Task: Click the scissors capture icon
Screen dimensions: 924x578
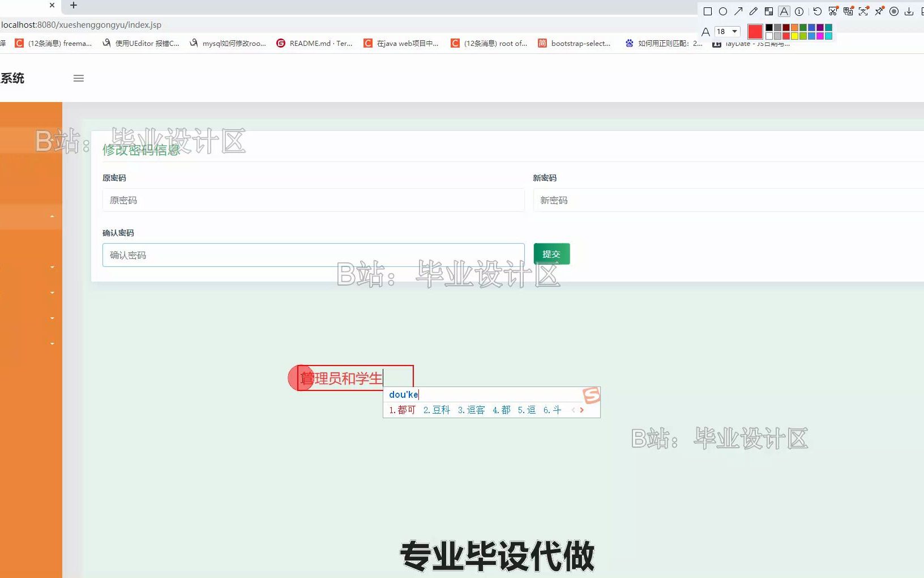Action: pyautogui.click(x=833, y=11)
